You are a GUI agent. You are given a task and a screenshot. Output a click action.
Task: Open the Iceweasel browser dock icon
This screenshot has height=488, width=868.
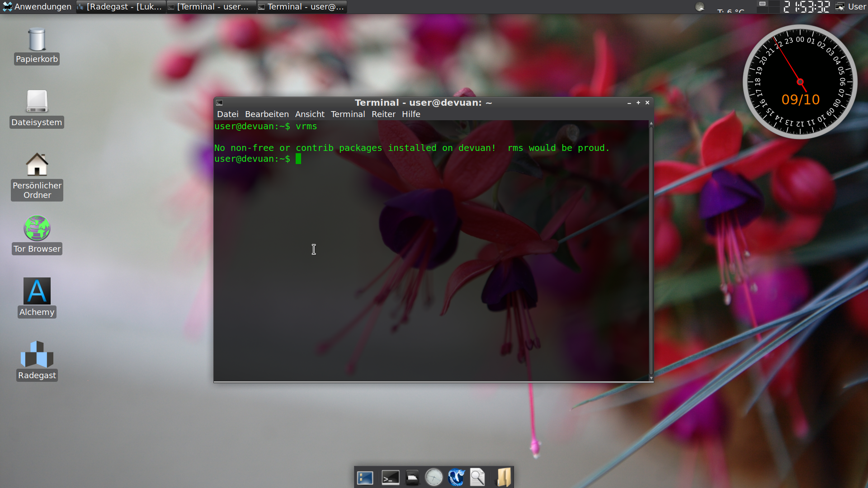point(456,477)
